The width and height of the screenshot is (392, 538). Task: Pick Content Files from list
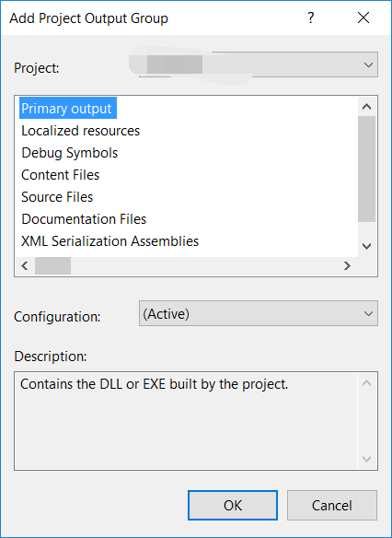[61, 175]
